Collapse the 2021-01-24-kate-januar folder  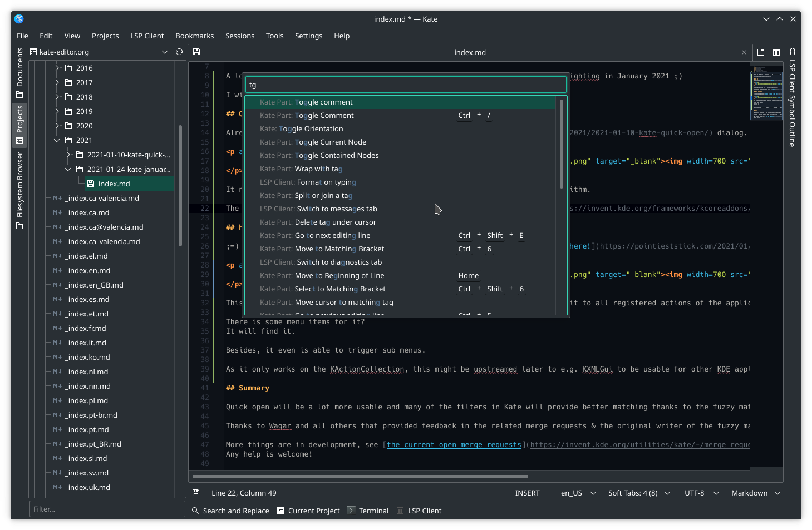pos(68,169)
